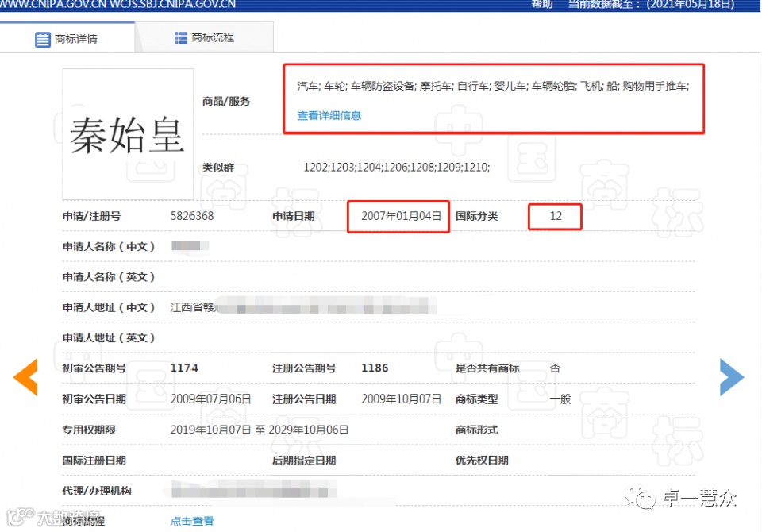Image resolution: width=762 pixels, height=532 pixels.
Task: Click the 是否共有商标 label
Action: click(x=487, y=368)
